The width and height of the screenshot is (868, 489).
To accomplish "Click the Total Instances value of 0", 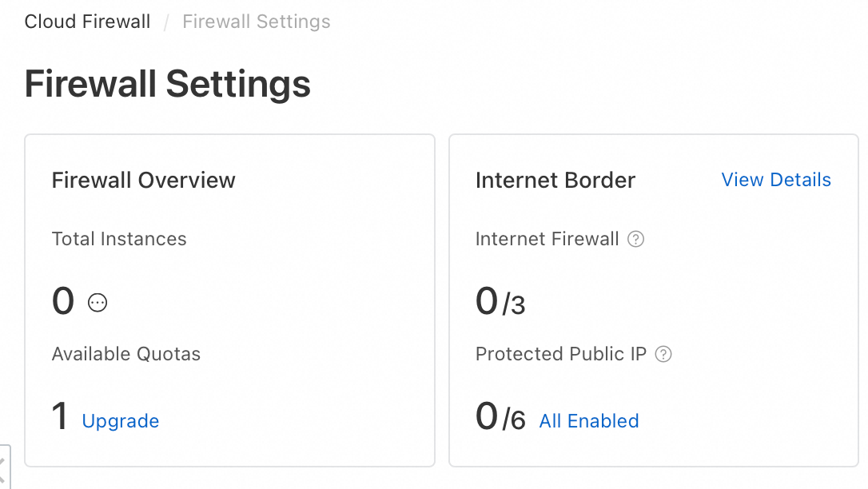I will 63,302.
